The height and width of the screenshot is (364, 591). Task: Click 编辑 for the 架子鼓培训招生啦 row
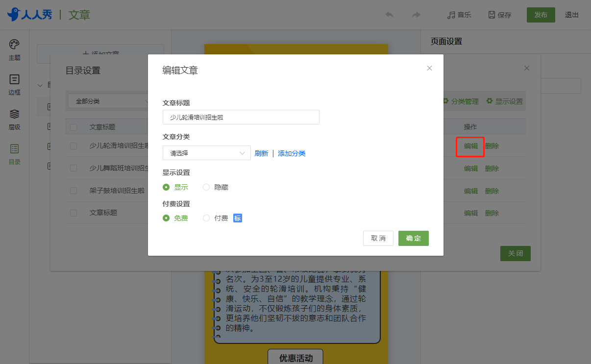coord(471,191)
